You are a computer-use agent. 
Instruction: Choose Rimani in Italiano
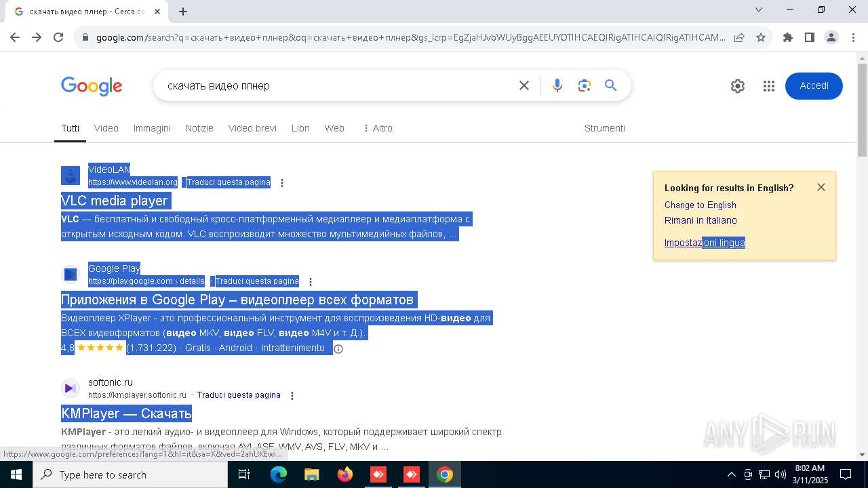pos(701,220)
